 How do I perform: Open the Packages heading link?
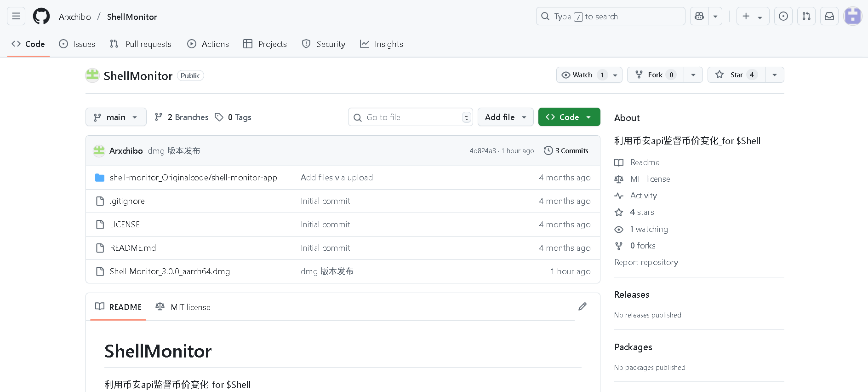click(633, 347)
